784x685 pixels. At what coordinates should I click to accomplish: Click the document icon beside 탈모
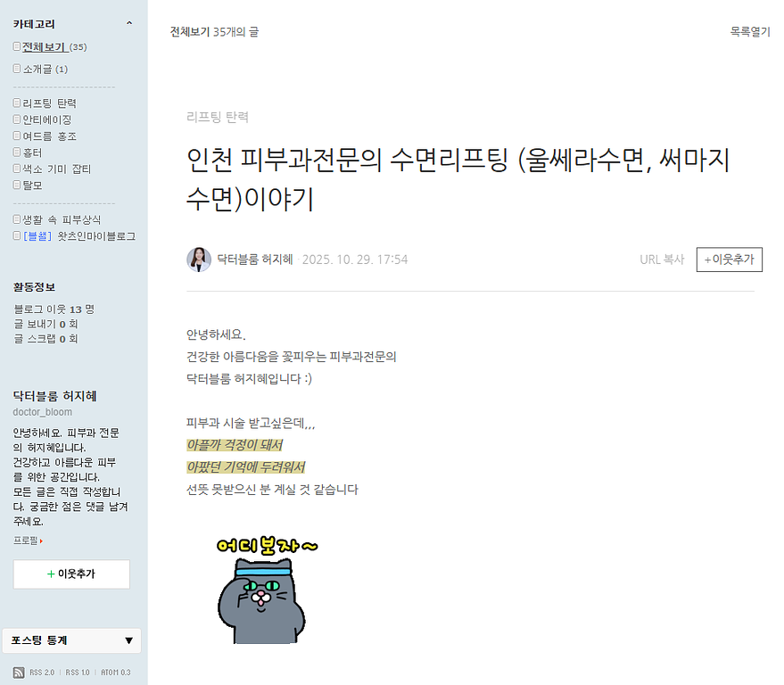16,185
